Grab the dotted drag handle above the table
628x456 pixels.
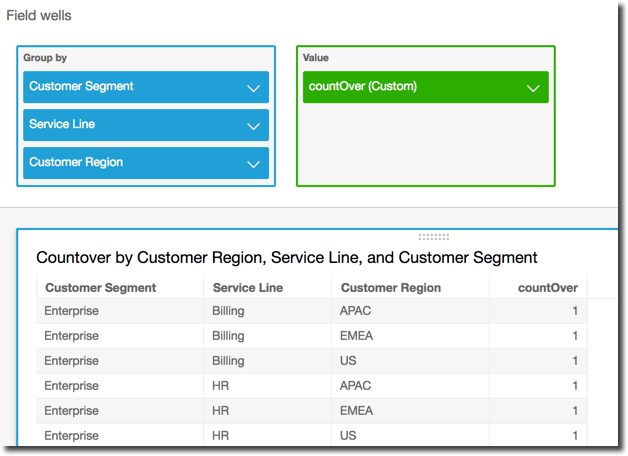point(433,237)
